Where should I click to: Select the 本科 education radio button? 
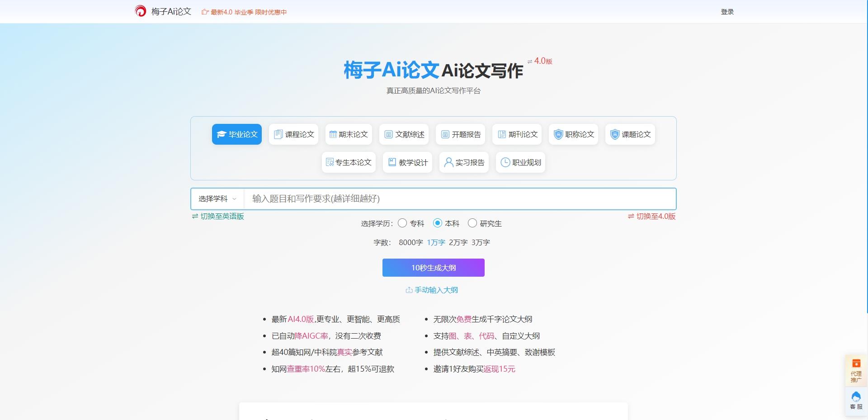click(x=438, y=223)
